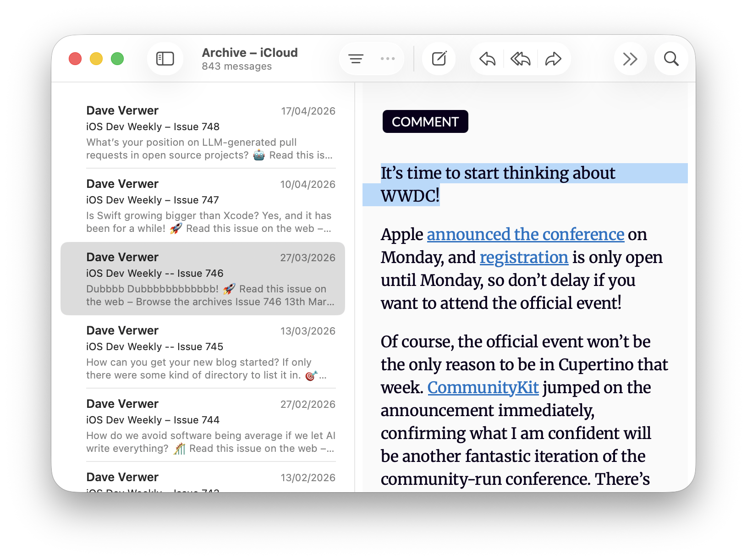This screenshot has height=560, width=747.
Task: Open the 'registration' link
Action: 524,257
